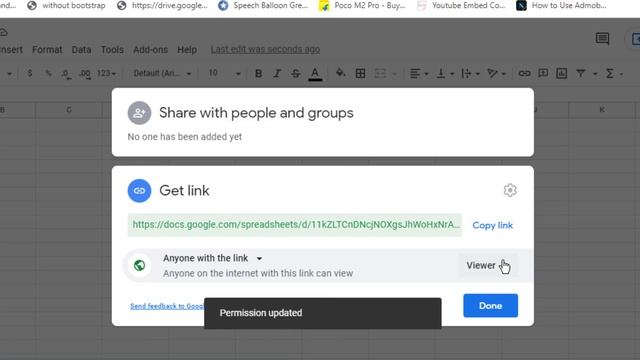Open comment history icon at top right

(x=602, y=39)
